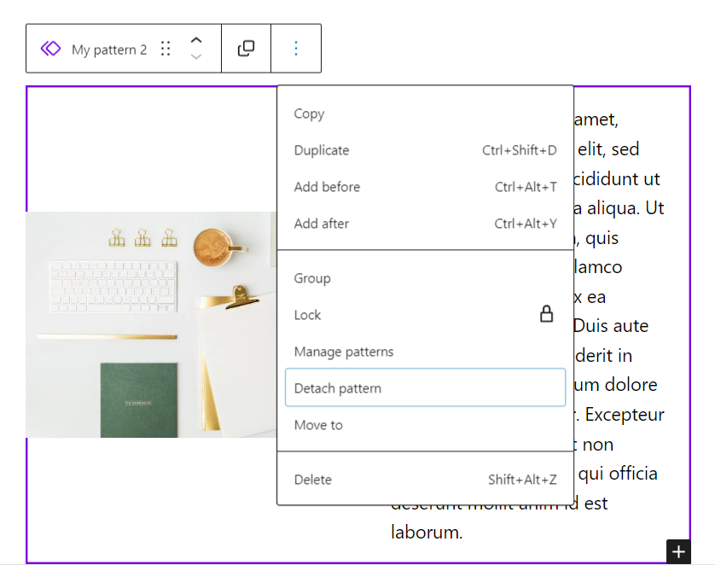Select Add before menu entry
This screenshot has height=588, width=715.
(425, 187)
